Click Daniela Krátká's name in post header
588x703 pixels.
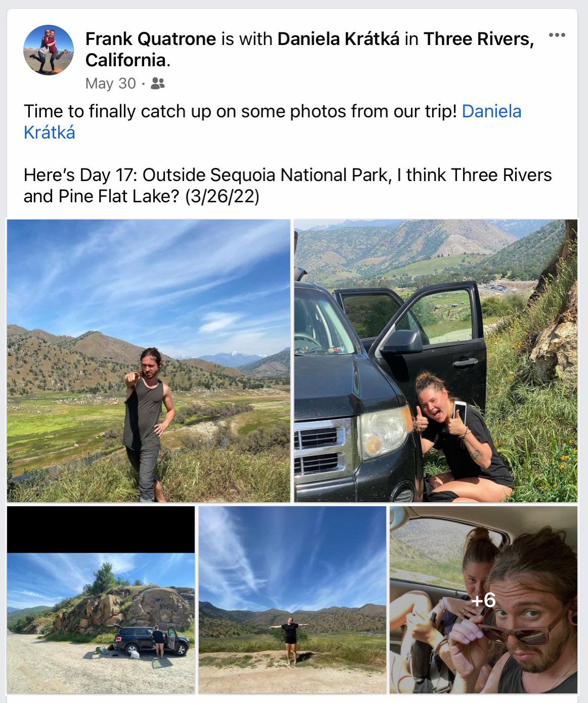[338, 39]
